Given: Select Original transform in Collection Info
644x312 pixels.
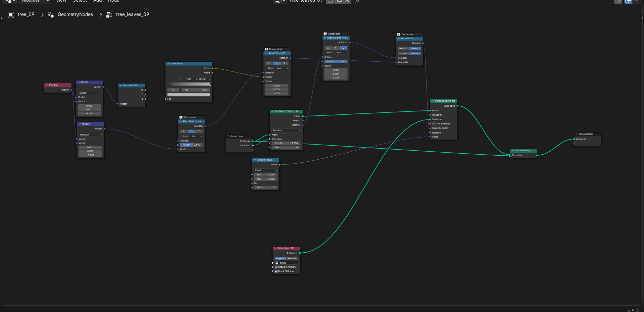Looking at the screenshot, I should (280, 259).
